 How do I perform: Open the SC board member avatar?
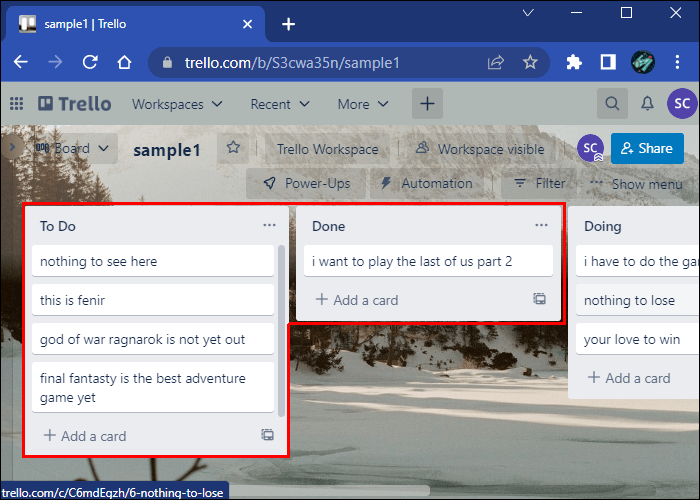[590, 148]
